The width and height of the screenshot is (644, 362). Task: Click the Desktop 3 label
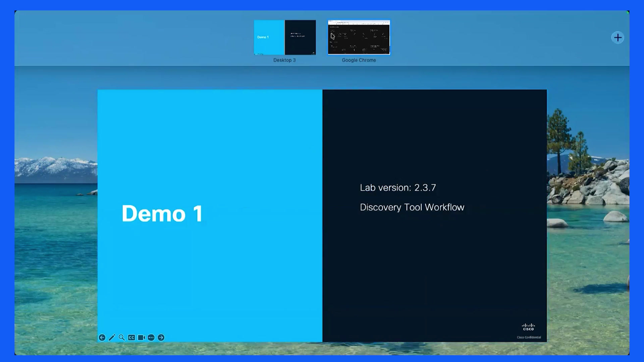[284, 60]
